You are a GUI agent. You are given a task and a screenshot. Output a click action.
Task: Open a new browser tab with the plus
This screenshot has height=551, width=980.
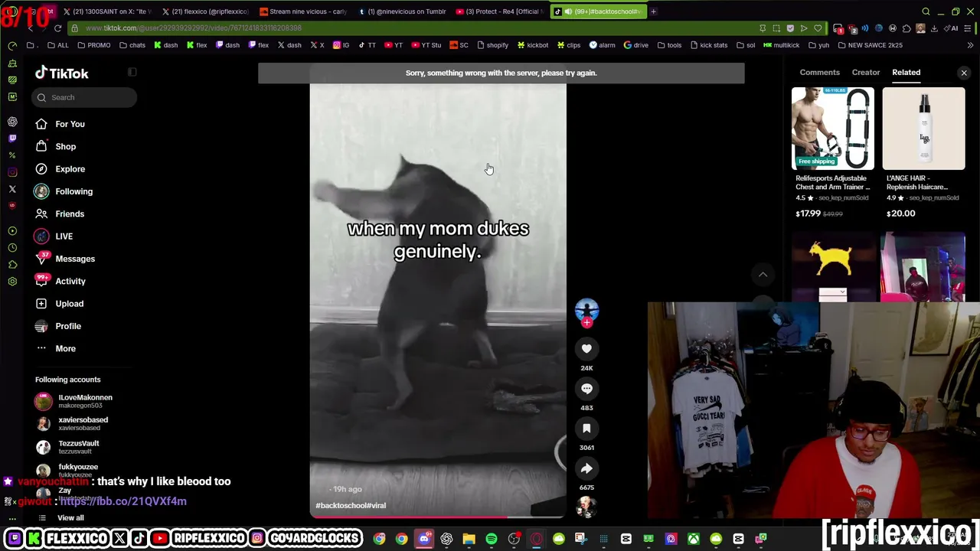coord(653,11)
